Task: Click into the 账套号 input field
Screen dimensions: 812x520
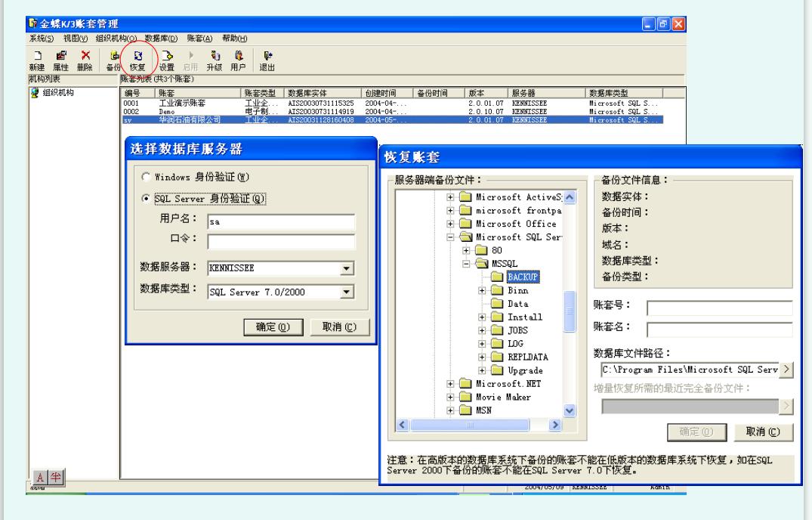Action: point(720,308)
